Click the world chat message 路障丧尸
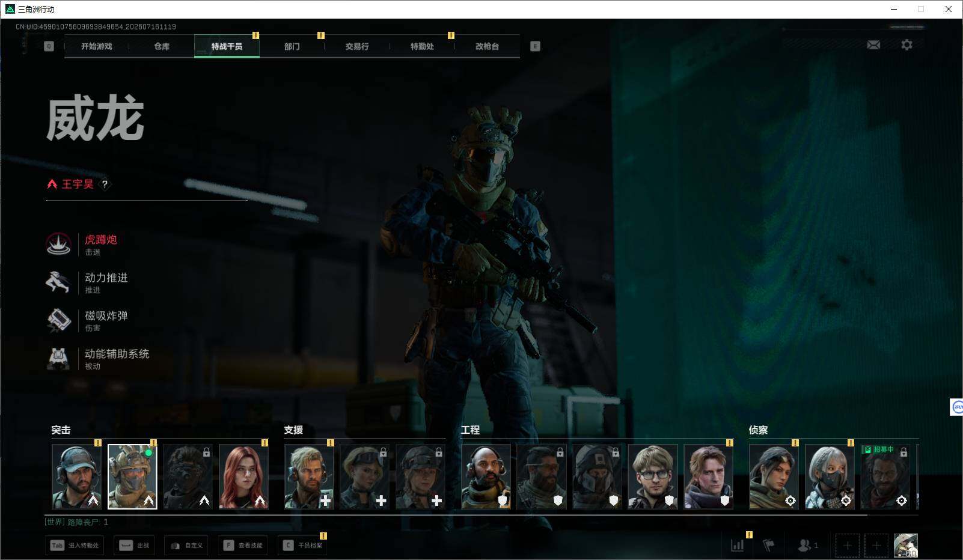 coord(76,523)
